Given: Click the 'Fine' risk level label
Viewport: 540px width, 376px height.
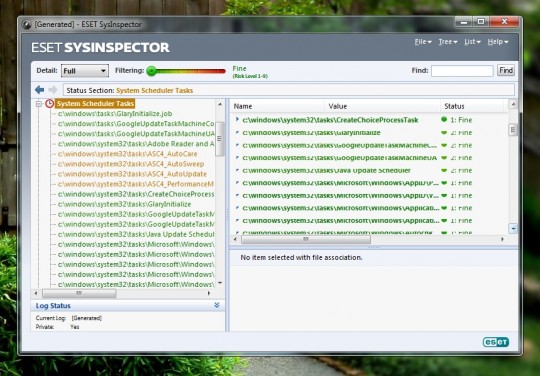Looking at the screenshot, I should tap(239, 69).
